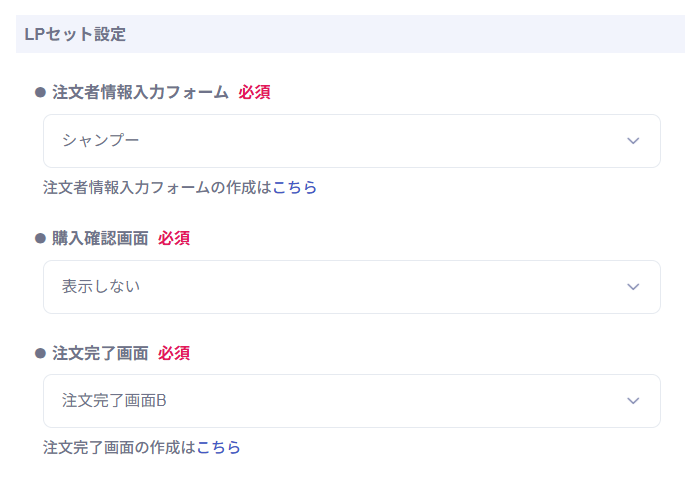The height and width of the screenshot is (481, 685).
Task: Click the chevron in the シャンプー dropdown
Action: tap(632, 141)
